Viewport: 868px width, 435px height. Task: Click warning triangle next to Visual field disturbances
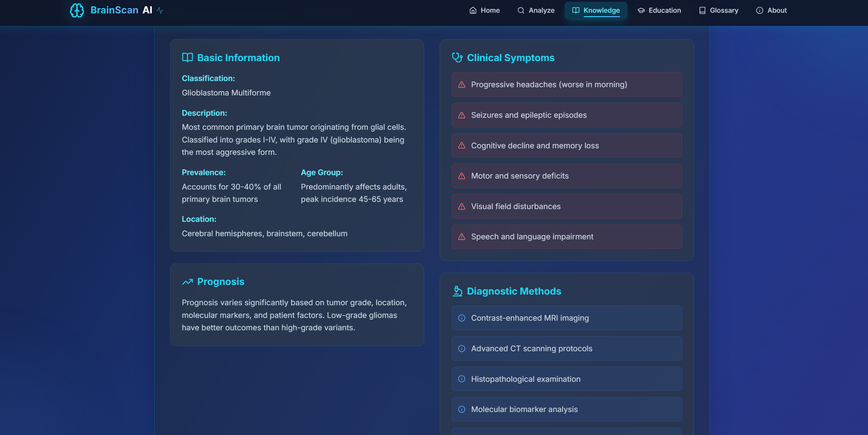[x=462, y=207]
